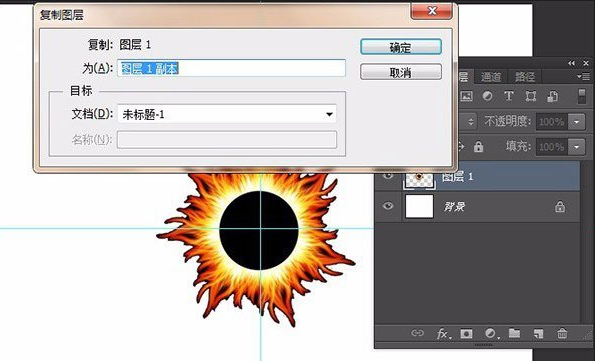Filter layers by shape layers

pyautogui.click(x=530, y=96)
